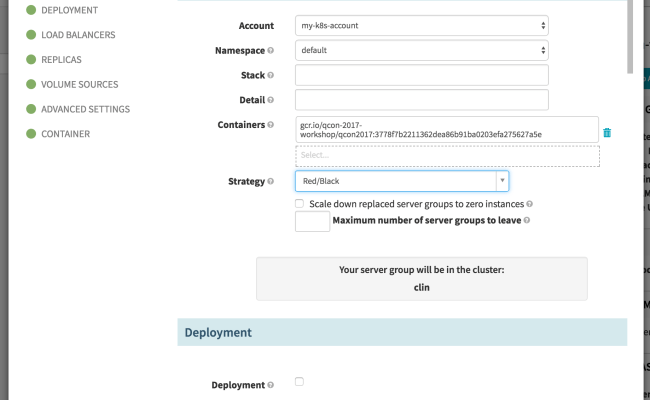This screenshot has height=400, width=650.
Task: Delete the container with trash icon
Action: 607,132
